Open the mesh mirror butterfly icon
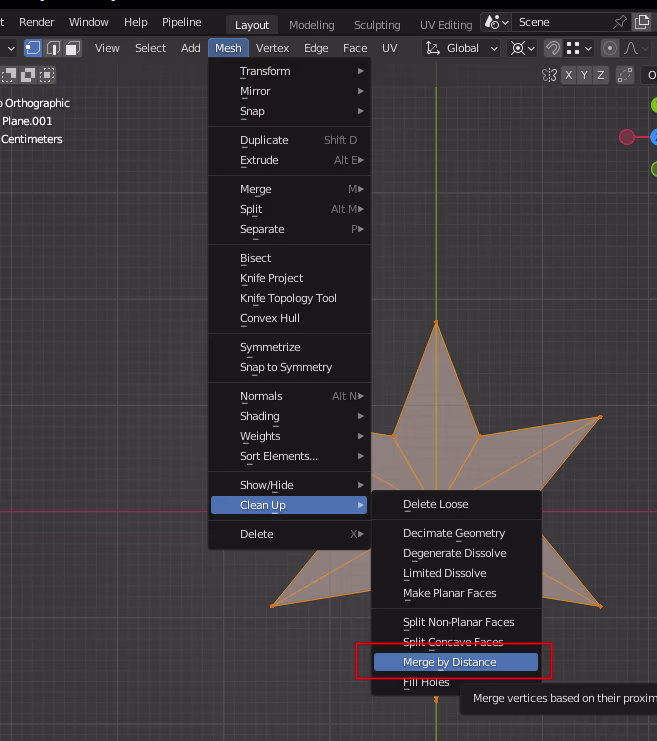This screenshot has width=657, height=741. tap(549, 75)
